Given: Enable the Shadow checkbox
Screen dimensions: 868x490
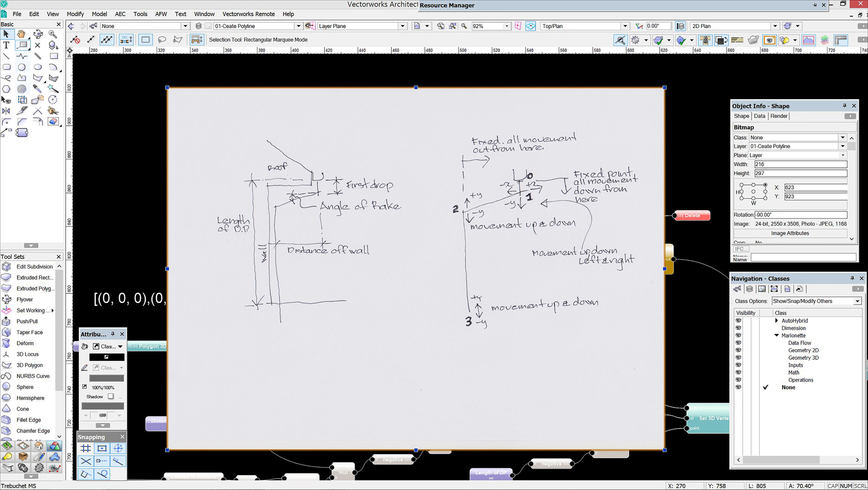Looking at the screenshot, I should point(111,396).
